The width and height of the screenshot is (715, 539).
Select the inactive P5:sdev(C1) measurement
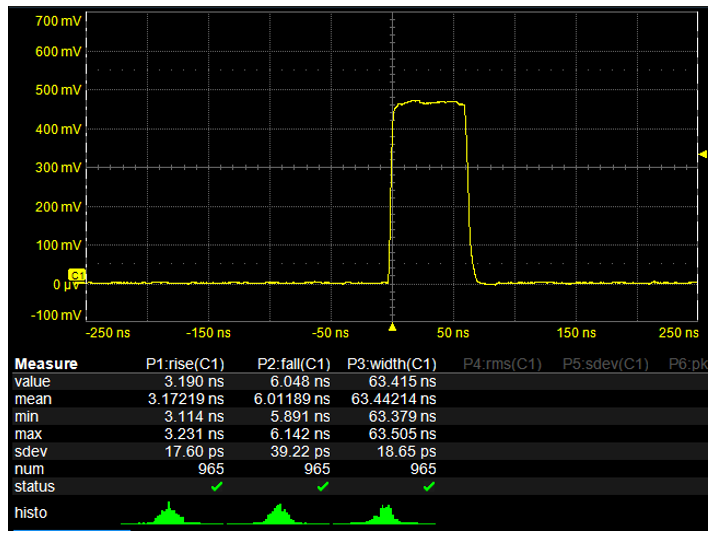click(x=605, y=364)
